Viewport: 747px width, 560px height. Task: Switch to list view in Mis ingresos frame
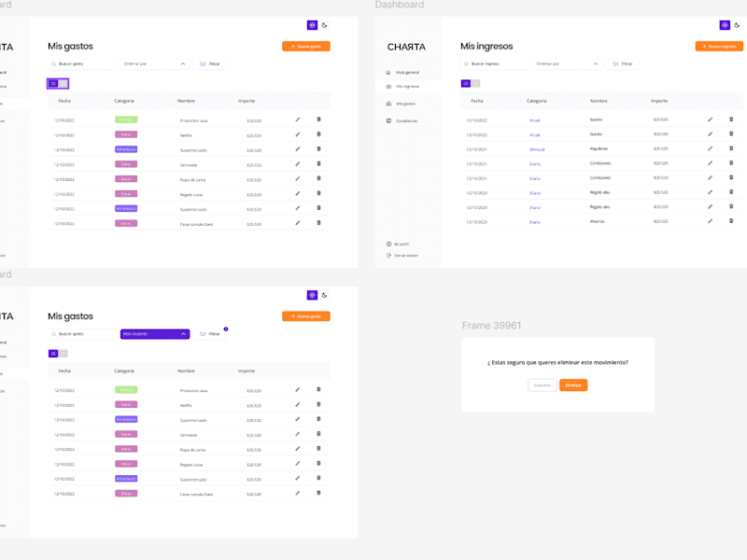coord(466,84)
